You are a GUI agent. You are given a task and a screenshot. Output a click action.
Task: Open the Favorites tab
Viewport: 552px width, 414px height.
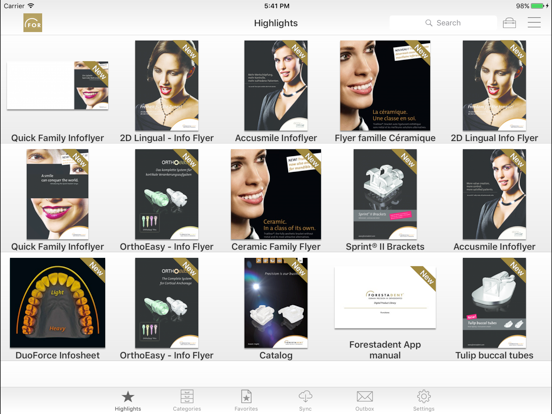pos(246,401)
